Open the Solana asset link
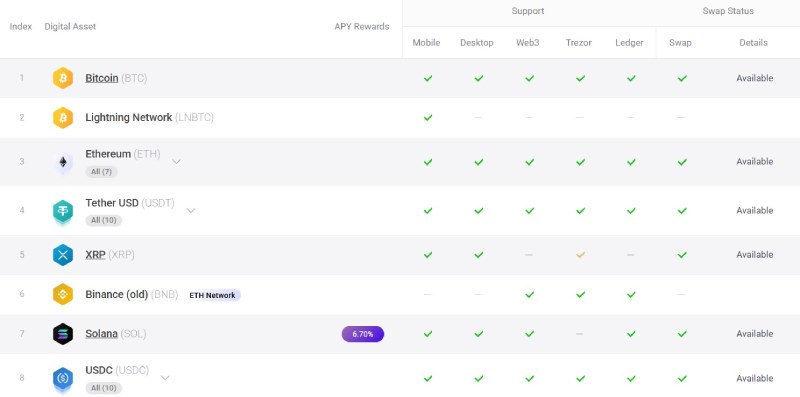 pyautogui.click(x=102, y=334)
